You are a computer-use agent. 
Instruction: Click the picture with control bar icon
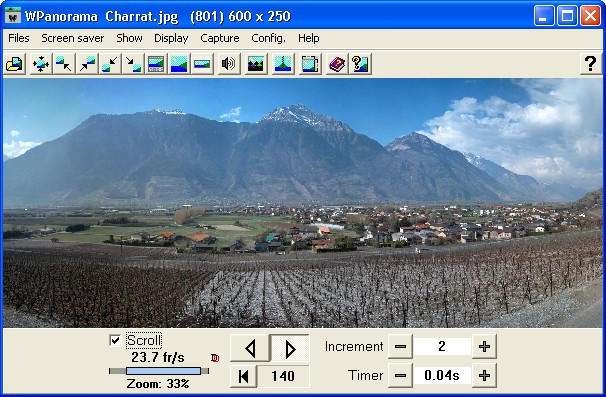click(x=156, y=64)
